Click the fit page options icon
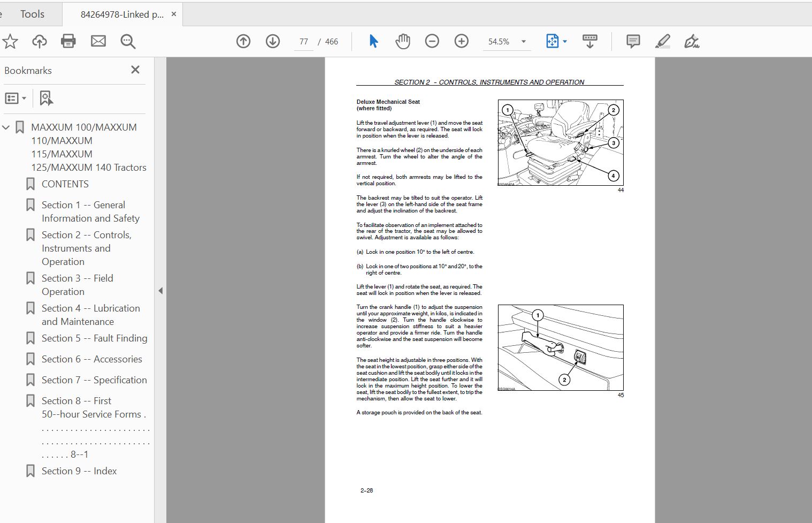The width and height of the screenshot is (812, 523). point(552,41)
